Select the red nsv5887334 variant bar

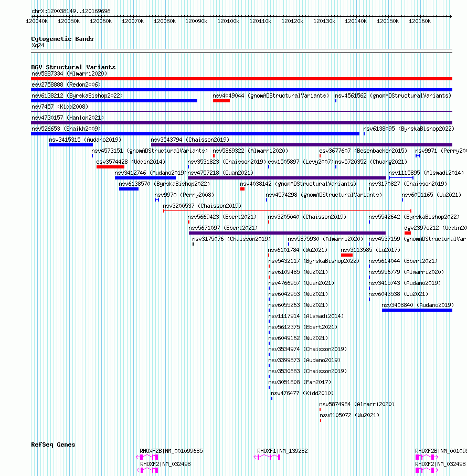click(x=241, y=79)
